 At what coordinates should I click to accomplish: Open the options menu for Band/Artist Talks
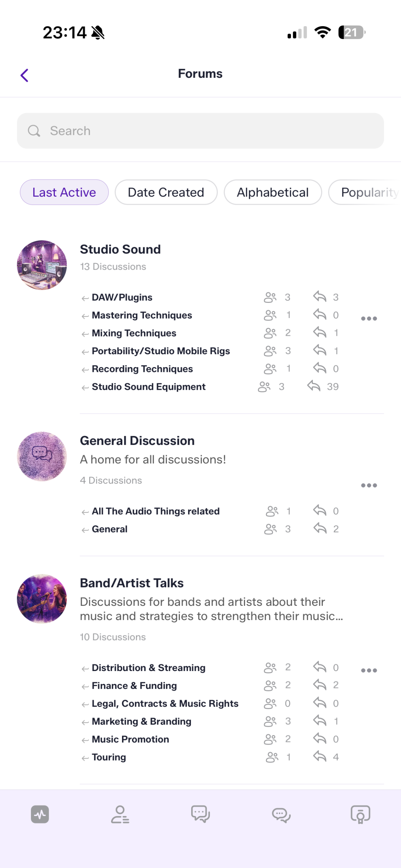click(x=369, y=671)
